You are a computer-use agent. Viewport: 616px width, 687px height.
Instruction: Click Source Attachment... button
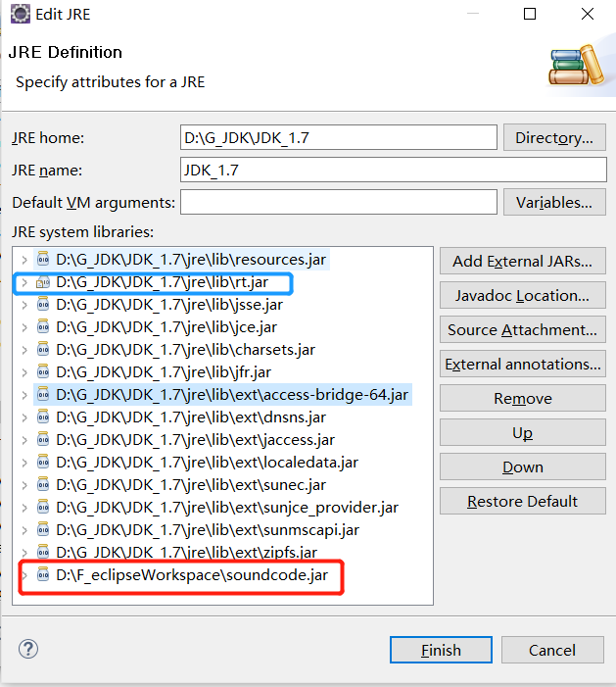(523, 329)
